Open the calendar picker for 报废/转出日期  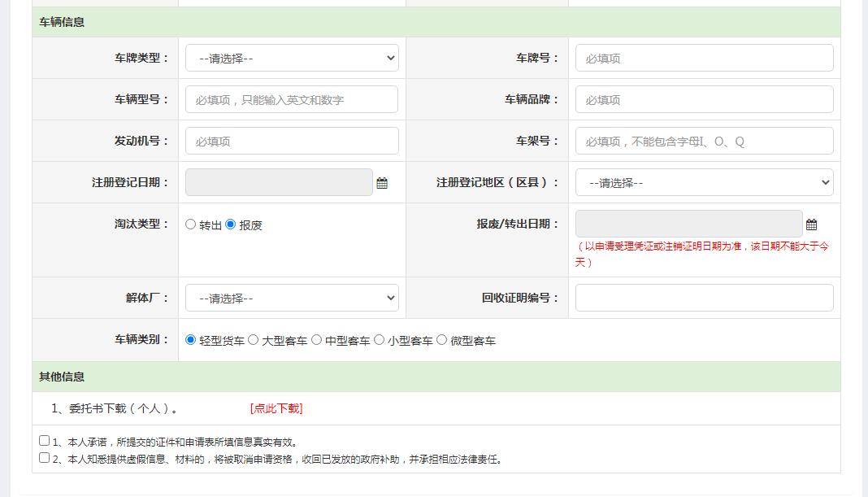(811, 224)
